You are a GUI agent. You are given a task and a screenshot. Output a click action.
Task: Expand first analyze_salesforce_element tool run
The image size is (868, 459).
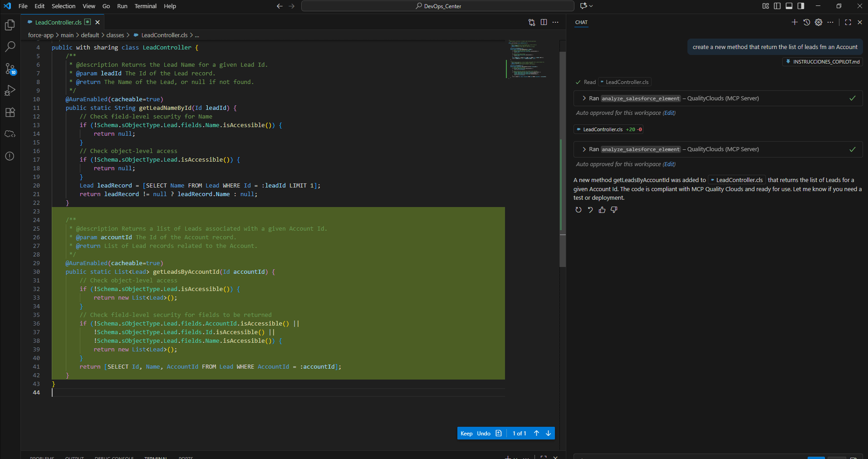pos(584,99)
